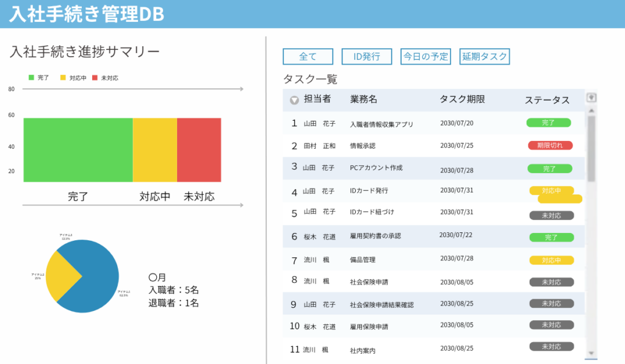Click the タスク期限 column header

click(462, 99)
